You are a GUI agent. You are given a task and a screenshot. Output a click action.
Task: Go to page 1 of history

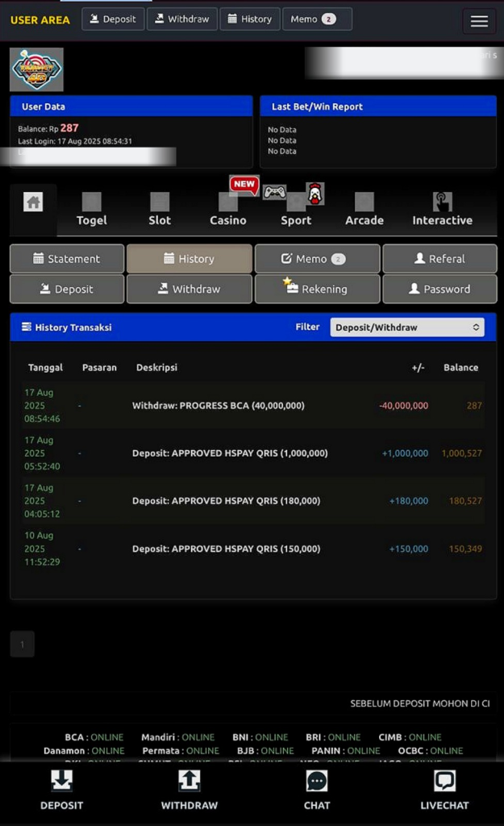coord(22,644)
